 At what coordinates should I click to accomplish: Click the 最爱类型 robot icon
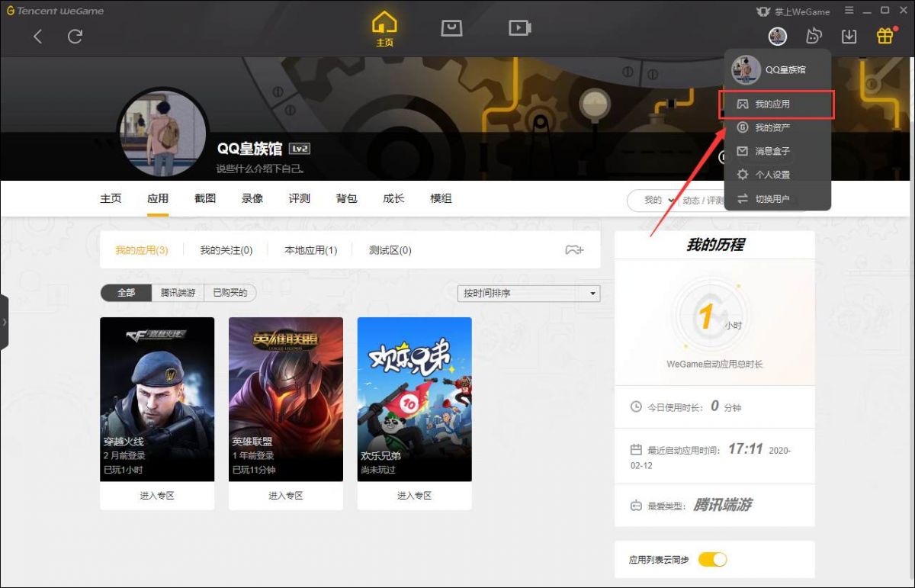(636, 506)
